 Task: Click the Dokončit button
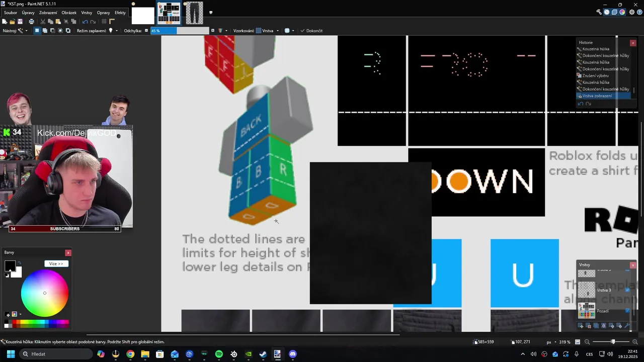coord(311,31)
